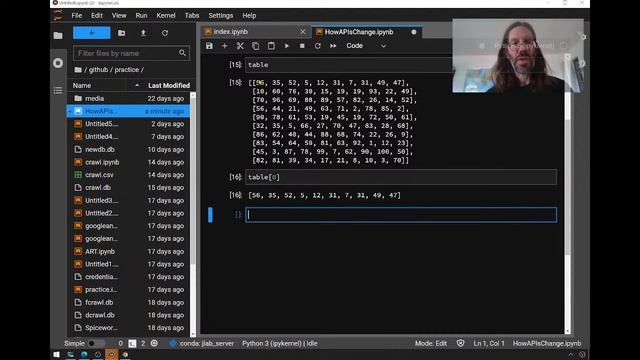This screenshot has height=360, width=640.
Task: Select the media folder
Action: (x=128, y=98)
